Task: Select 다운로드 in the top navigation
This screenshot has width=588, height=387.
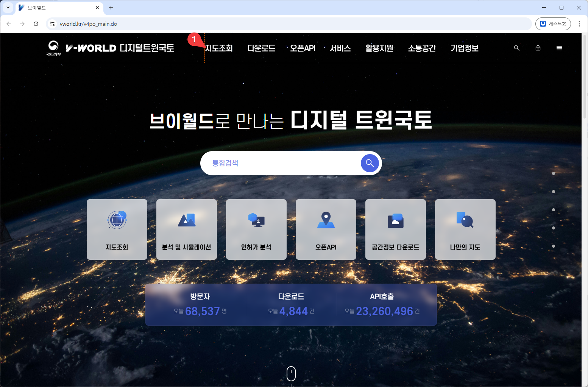Action: (x=261, y=48)
